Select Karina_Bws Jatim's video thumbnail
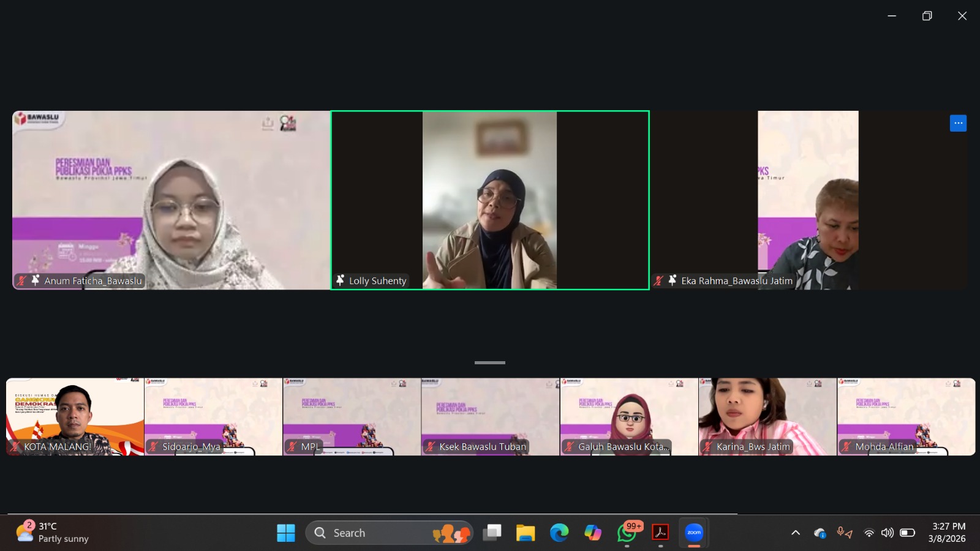The image size is (980, 551). tap(767, 417)
